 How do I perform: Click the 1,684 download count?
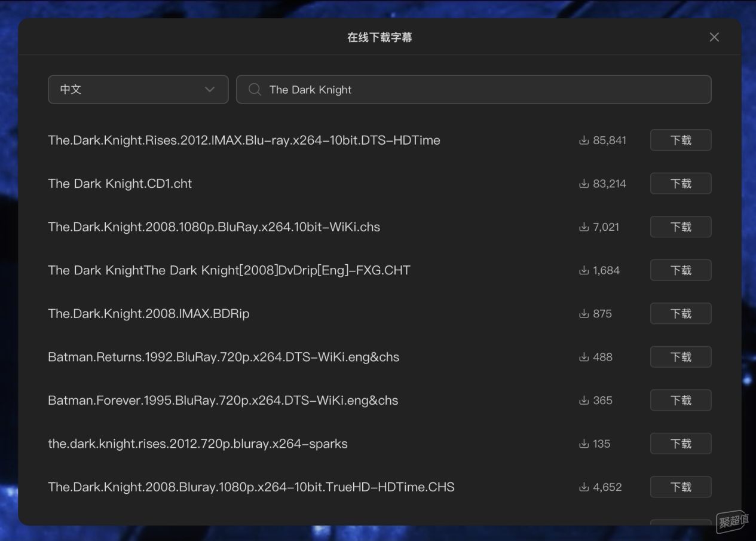point(606,270)
